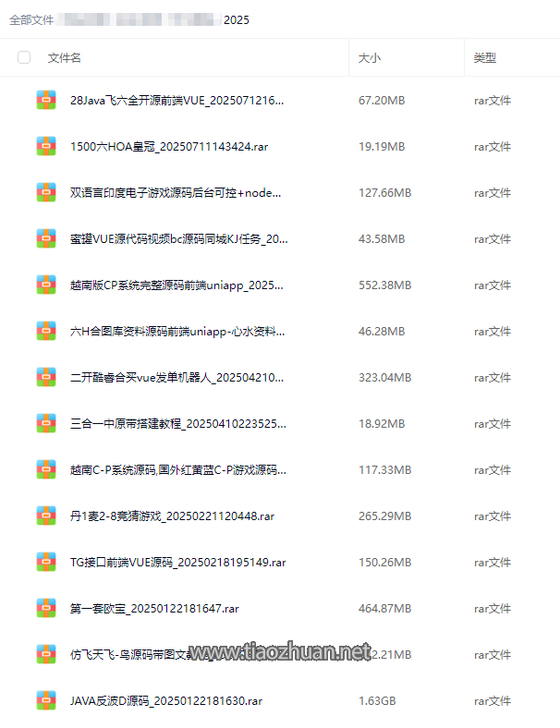Image resolution: width=560 pixels, height=728 pixels.
Task: Click rar icon beside 六H合图库资料源码 file
Action: tap(46, 331)
